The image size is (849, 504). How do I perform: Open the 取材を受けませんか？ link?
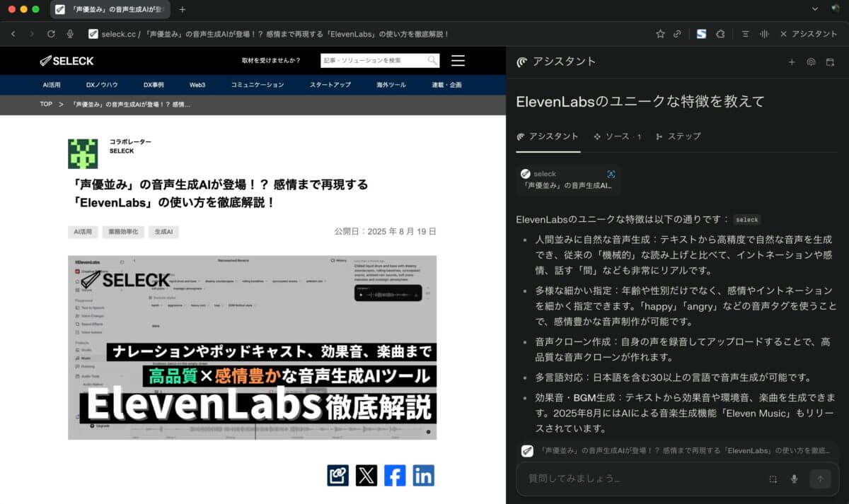[x=271, y=61]
